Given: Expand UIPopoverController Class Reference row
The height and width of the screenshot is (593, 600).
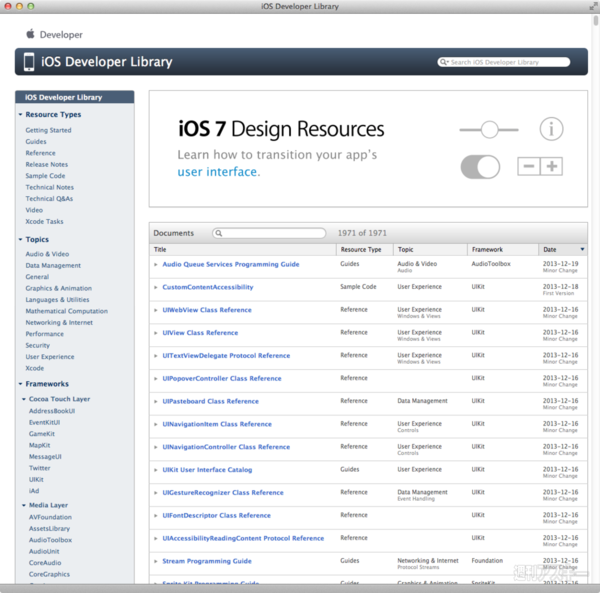Looking at the screenshot, I should tap(156, 379).
